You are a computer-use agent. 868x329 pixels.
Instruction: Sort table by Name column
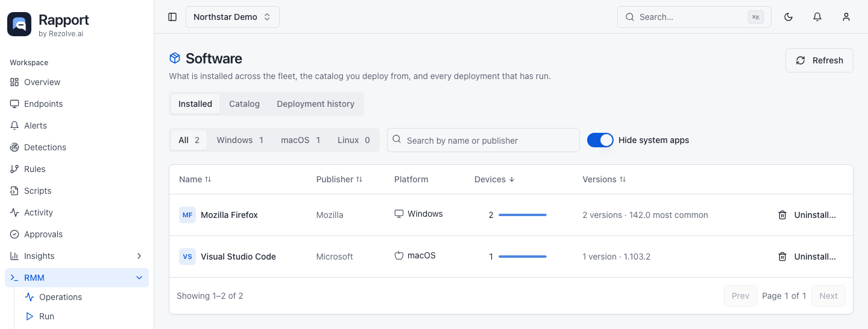pos(195,179)
